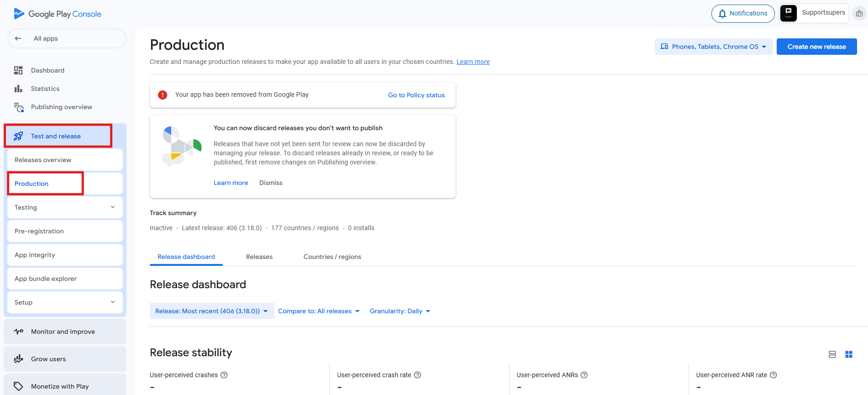Viewport: 868px width, 395px height.
Task: Open the Statistics bar chart icon
Action: tap(18, 89)
